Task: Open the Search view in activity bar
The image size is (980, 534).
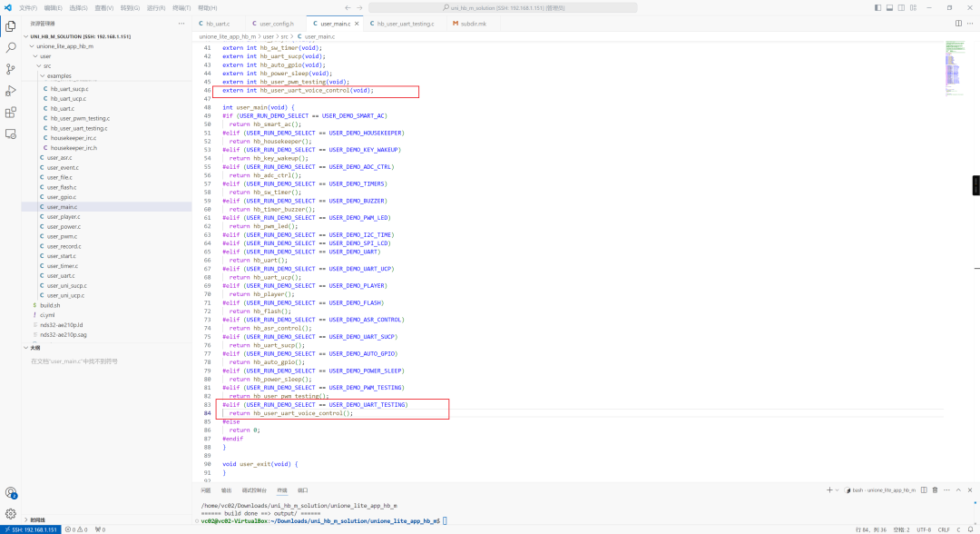Action: point(11,47)
